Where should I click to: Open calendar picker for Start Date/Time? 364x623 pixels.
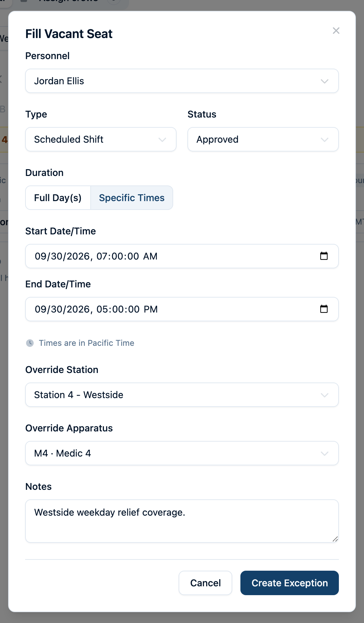coord(324,256)
